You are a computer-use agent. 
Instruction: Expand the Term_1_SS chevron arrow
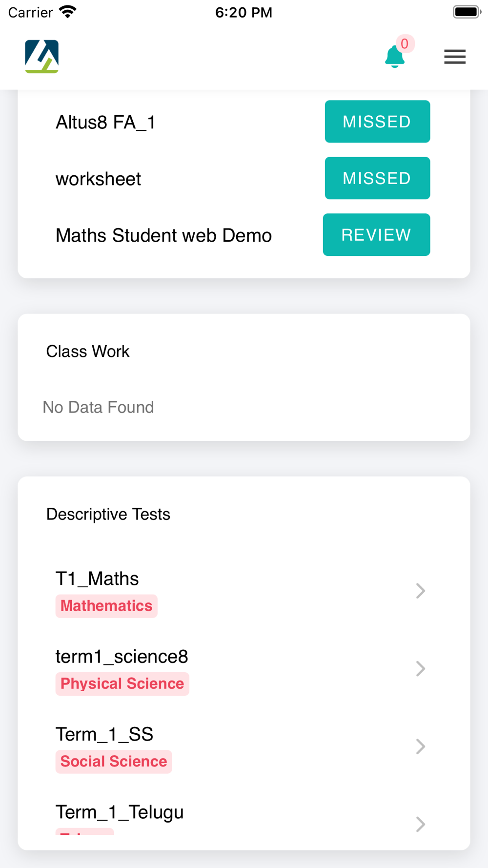[x=420, y=746]
